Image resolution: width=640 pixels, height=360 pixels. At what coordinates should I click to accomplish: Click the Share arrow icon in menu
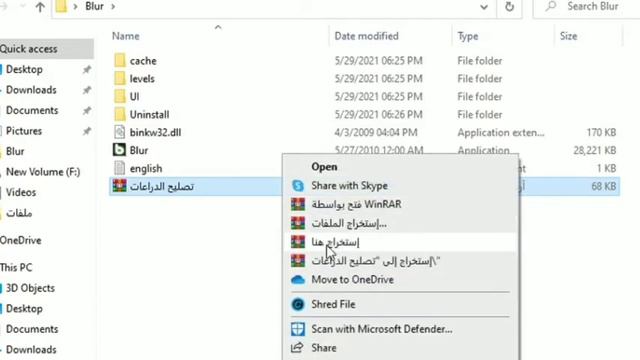coord(297,347)
